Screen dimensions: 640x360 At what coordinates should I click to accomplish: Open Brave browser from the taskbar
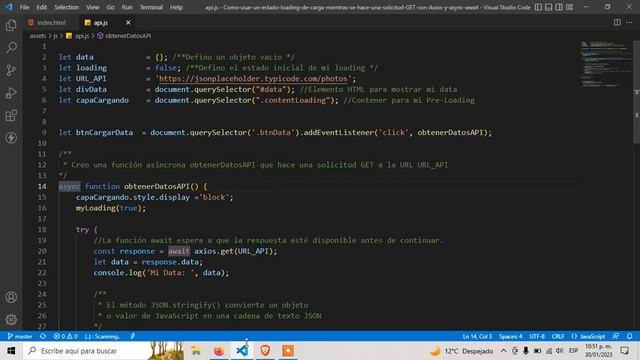coord(265,351)
